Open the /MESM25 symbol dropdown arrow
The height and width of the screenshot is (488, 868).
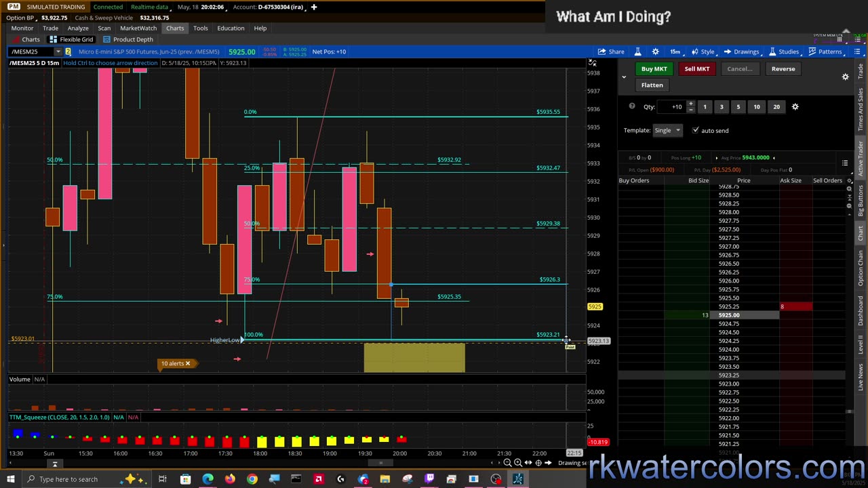tap(58, 52)
